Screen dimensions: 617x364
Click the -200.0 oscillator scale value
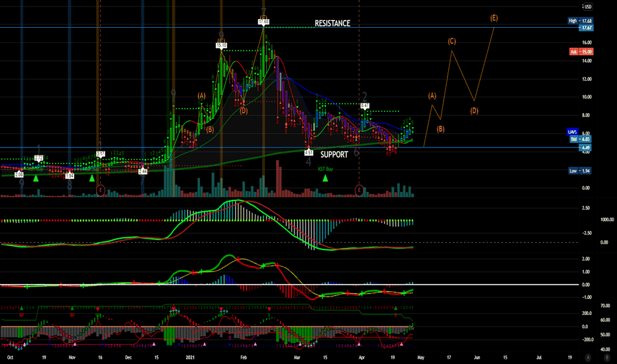click(587, 340)
